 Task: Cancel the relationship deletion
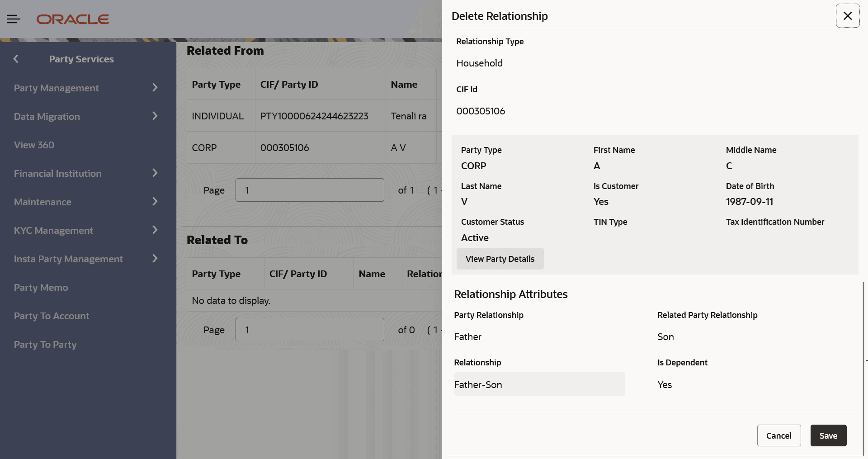point(779,435)
